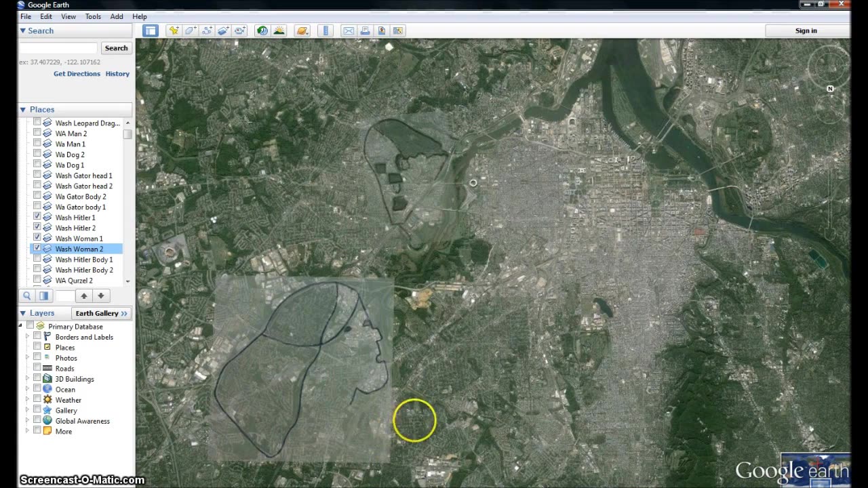868x488 pixels.
Task: Open the planet switcher (Saturn) icon
Action: pos(302,30)
